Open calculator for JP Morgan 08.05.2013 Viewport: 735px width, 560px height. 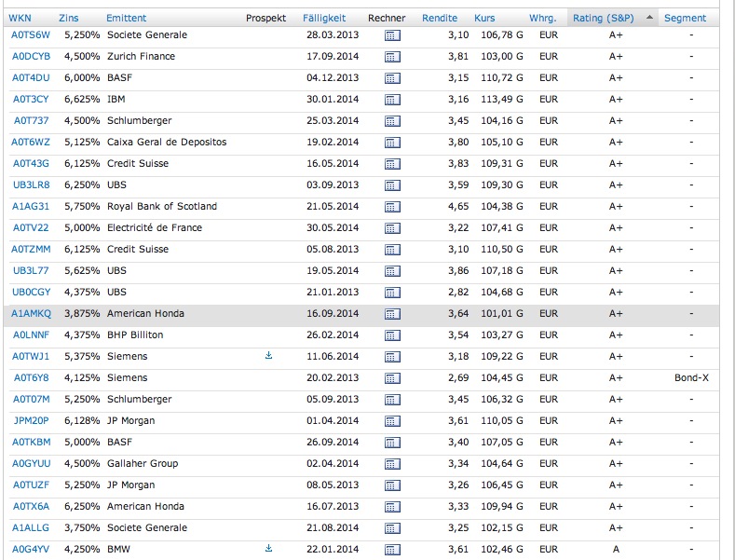(392, 485)
